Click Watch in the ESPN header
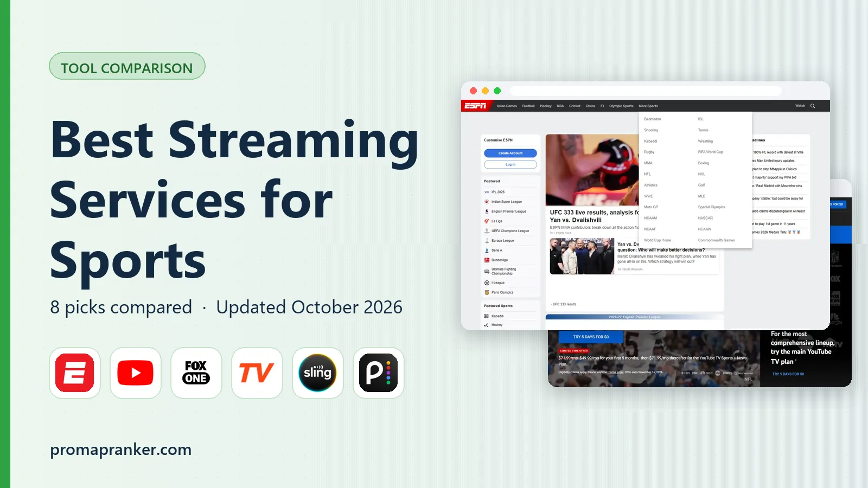The width and height of the screenshot is (868, 488). pyautogui.click(x=800, y=106)
